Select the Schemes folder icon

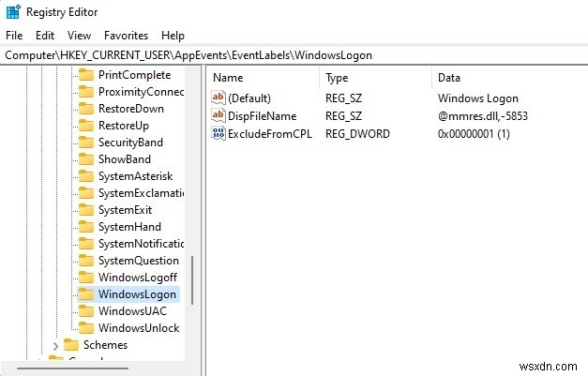point(71,345)
